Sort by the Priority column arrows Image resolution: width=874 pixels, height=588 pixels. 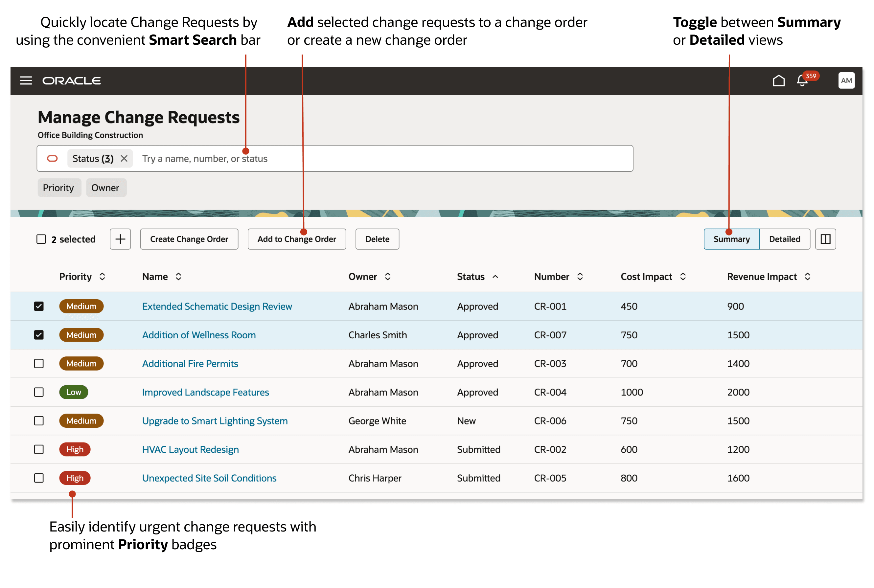[x=102, y=277]
